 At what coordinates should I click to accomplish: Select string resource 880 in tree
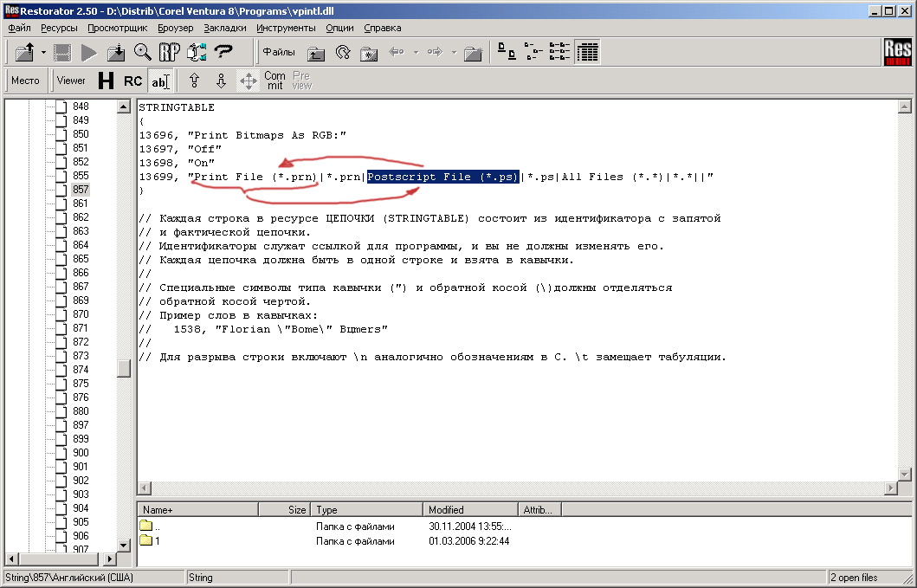tap(81, 411)
